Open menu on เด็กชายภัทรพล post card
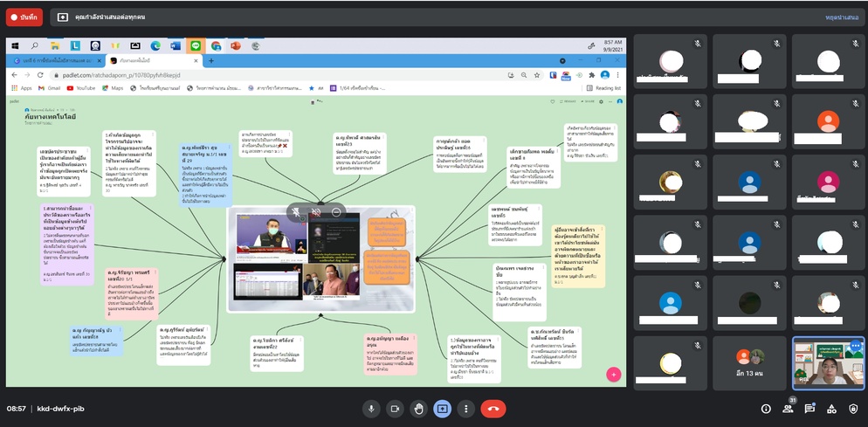 pyautogui.click(x=557, y=150)
